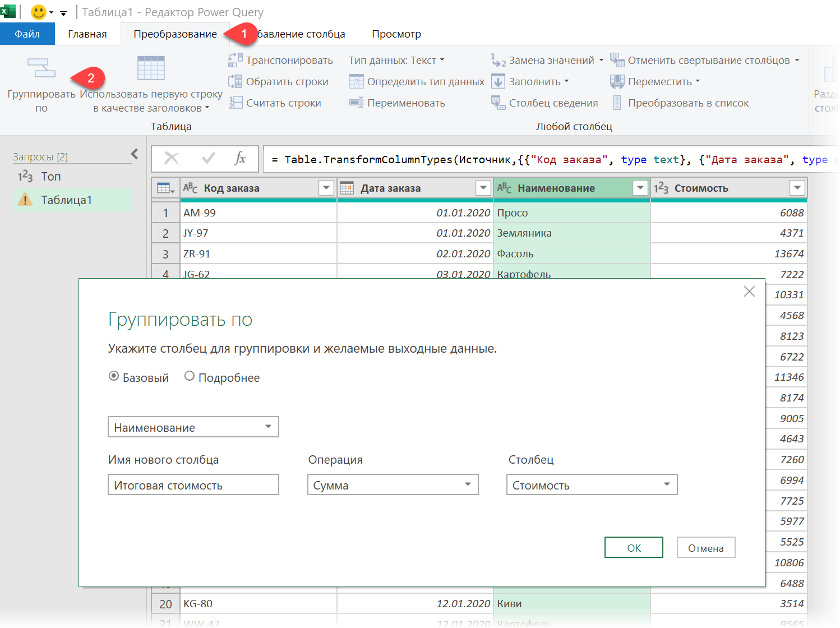Click the Excel logo icon
840x628 pixels.
pyautogui.click(x=8, y=11)
